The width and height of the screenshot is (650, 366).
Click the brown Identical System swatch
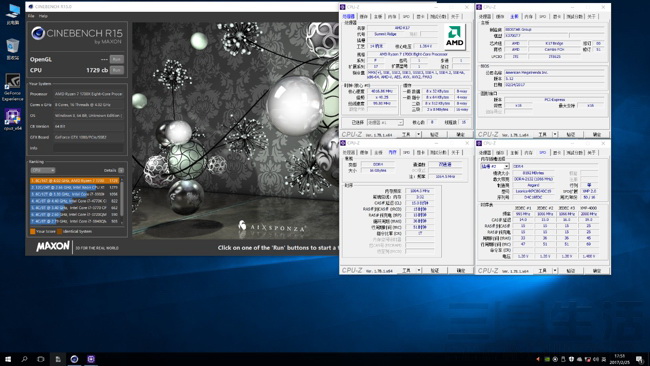59,231
